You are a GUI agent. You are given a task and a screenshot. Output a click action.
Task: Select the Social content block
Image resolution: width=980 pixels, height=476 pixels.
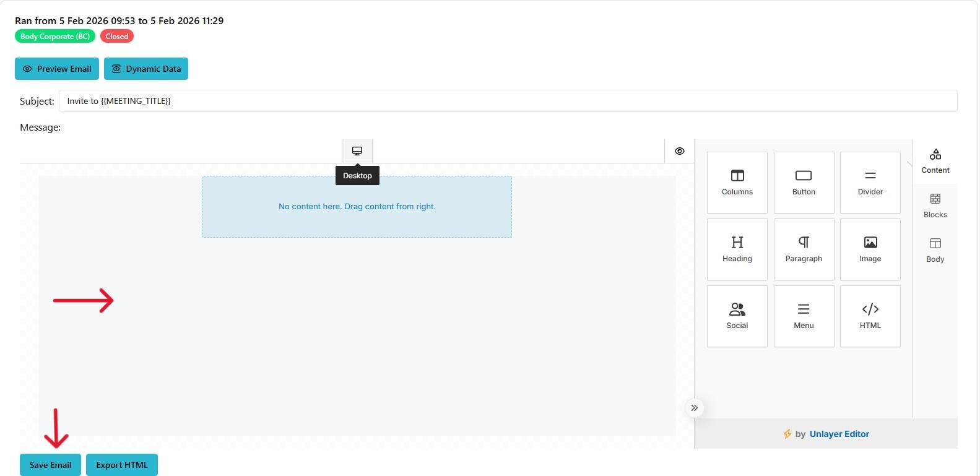[737, 316]
